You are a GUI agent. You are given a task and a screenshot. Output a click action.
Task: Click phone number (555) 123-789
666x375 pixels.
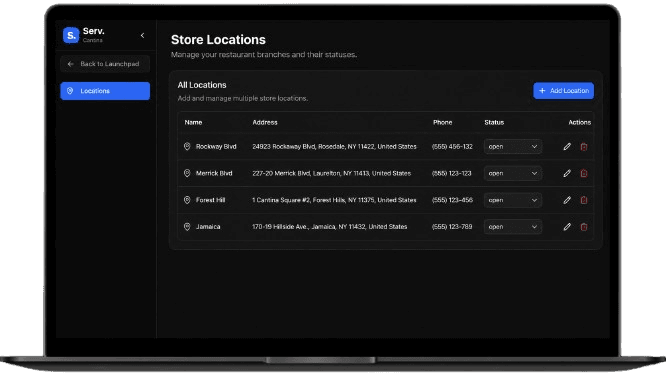point(452,227)
